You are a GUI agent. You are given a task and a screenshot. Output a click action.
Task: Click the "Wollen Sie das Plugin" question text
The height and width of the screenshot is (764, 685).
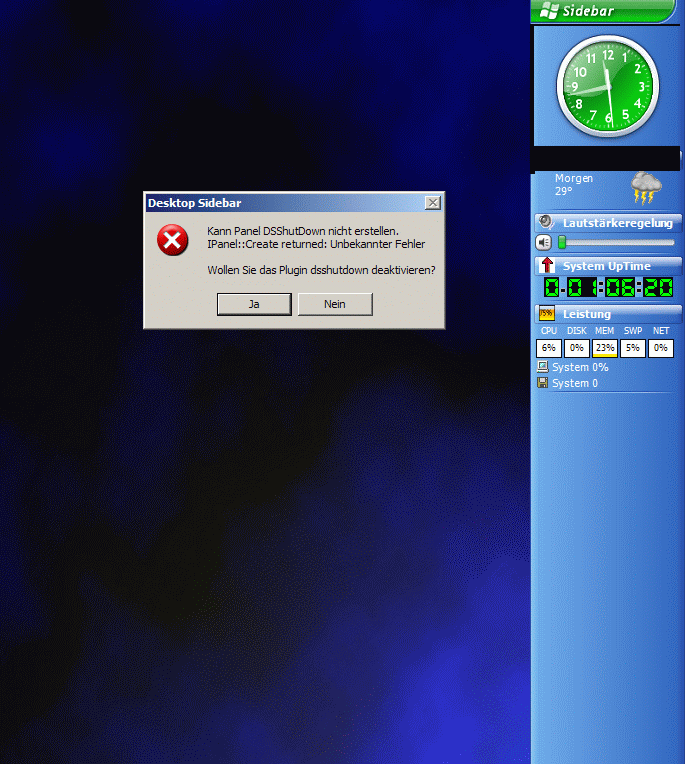[321, 270]
